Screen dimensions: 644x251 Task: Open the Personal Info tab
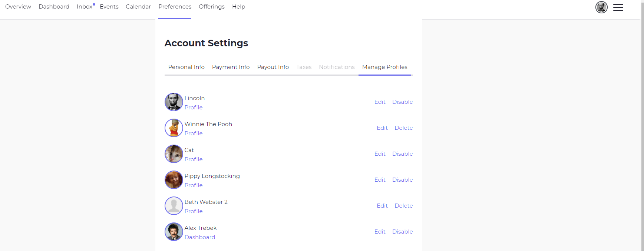point(186,67)
